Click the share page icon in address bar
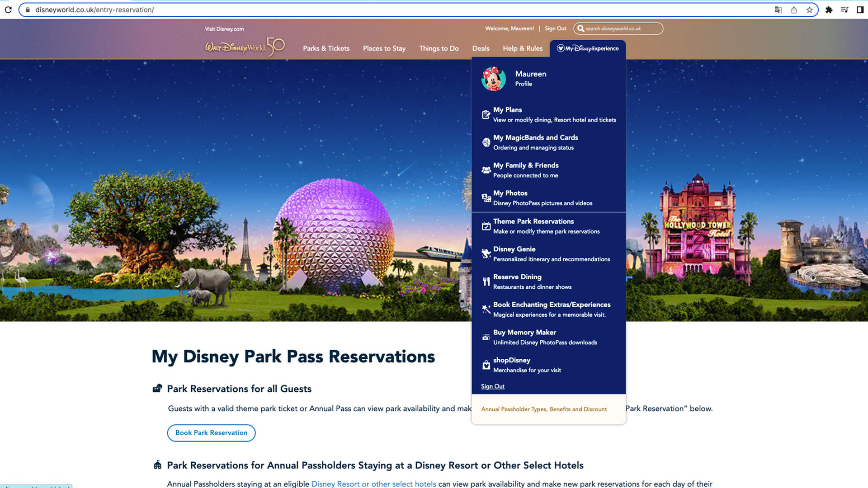Viewport: 868px width, 488px height. pyautogui.click(x=794, y=10)
